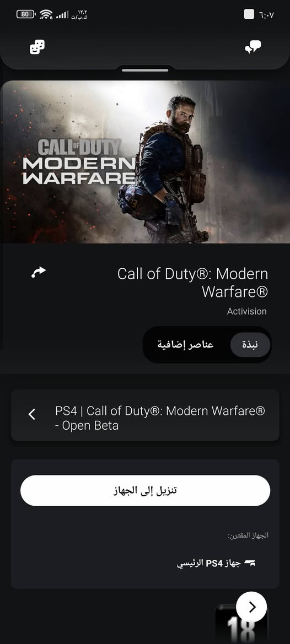Tap the drag handle bar under header
Screen dimensions: 290x644
[x=145, y=70]
